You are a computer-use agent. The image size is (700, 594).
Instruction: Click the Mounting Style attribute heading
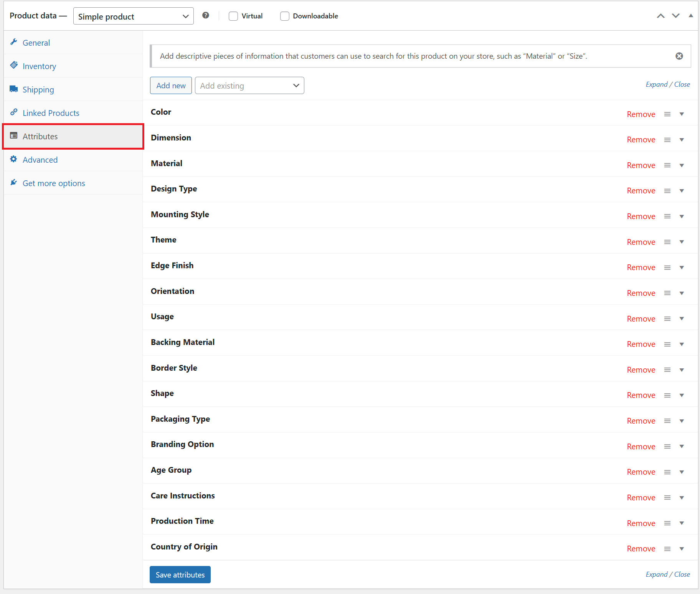click(180, 214)
